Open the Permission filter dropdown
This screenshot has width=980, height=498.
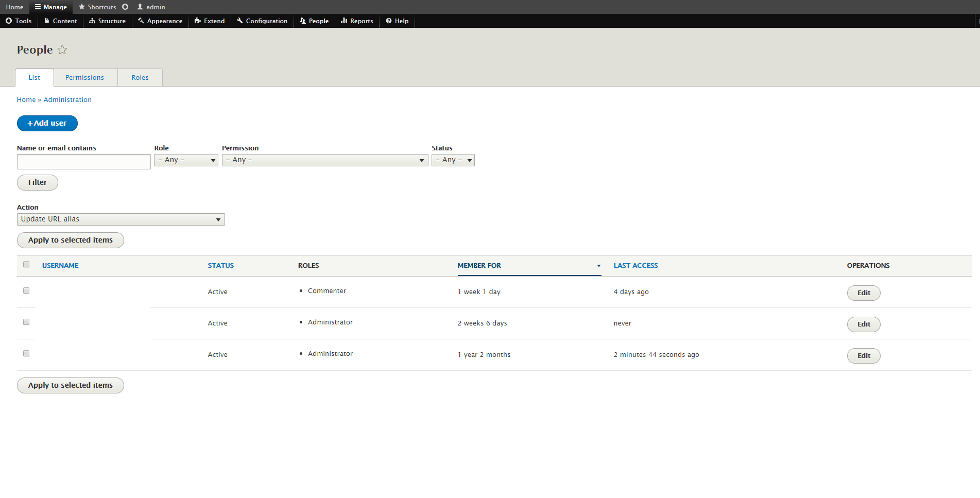324,160
